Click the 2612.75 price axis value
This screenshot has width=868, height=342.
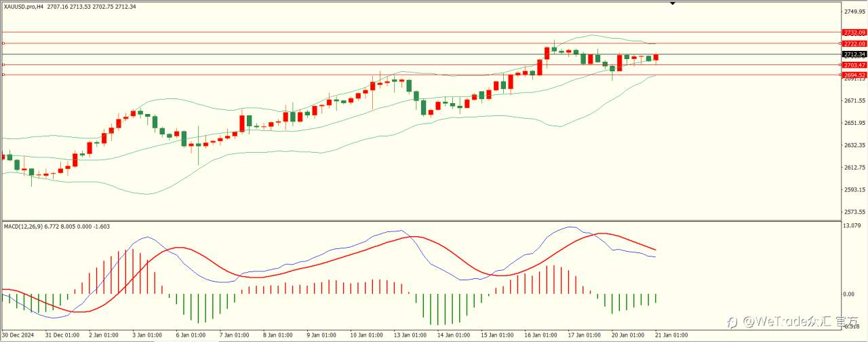[854, 168]
